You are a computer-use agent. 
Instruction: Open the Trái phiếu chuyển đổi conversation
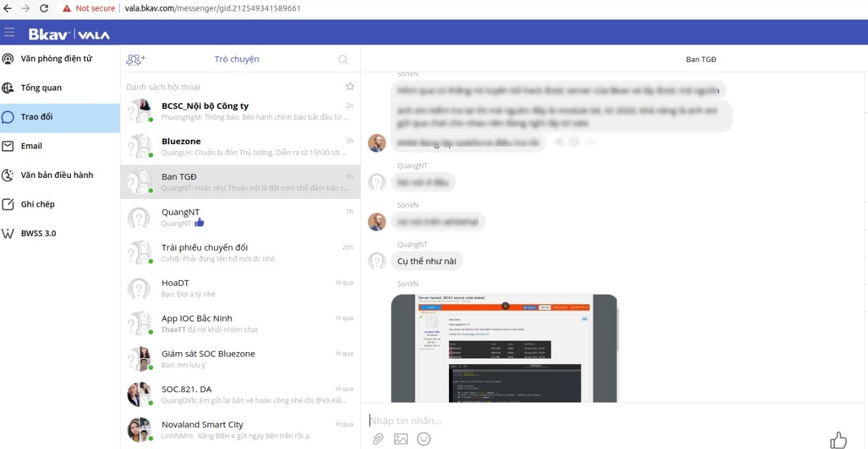tap(240, 253)
